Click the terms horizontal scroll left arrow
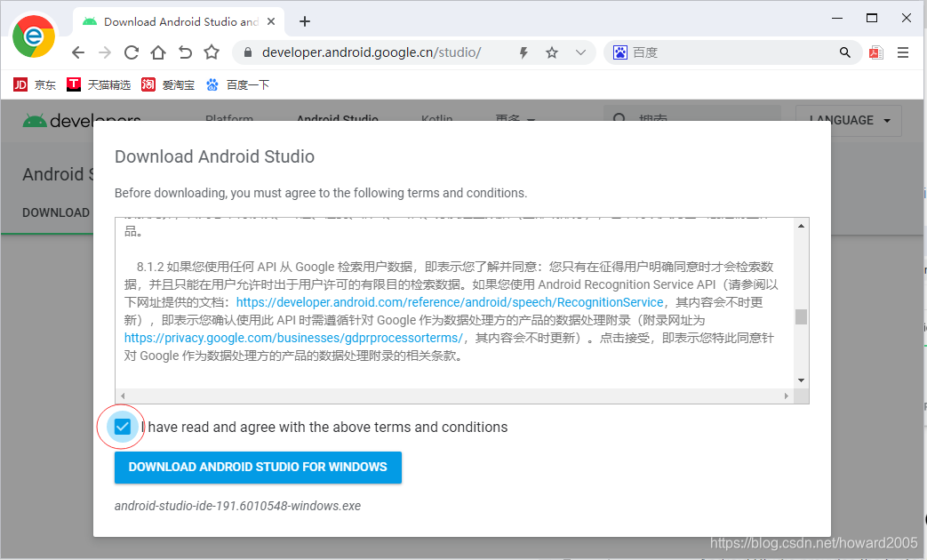927x560 pixels. [x=123, y=396]
